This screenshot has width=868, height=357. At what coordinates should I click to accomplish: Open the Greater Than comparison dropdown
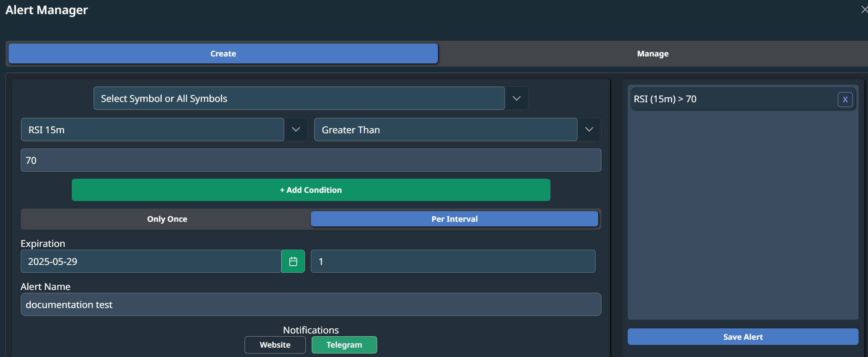tap(588, 130)
